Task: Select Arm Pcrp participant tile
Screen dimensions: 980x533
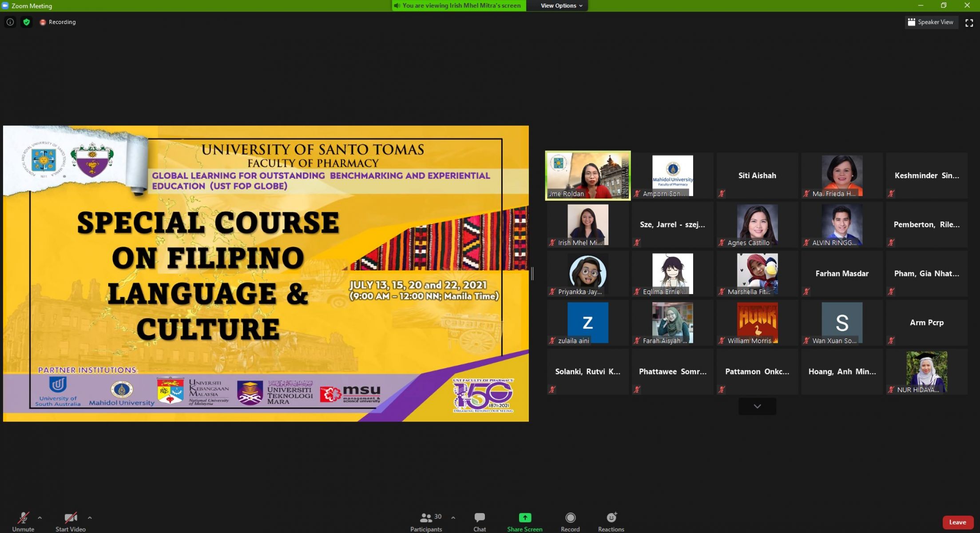Action: [x=927, y=322]
